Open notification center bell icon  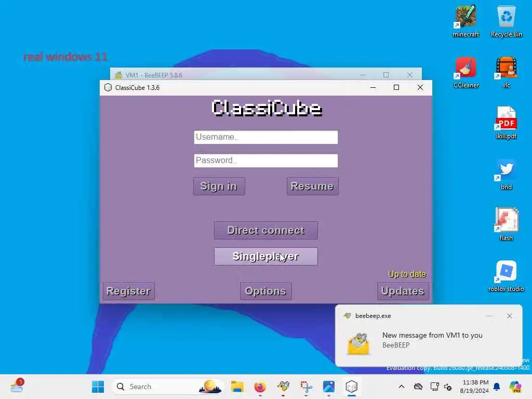[497, 387]
